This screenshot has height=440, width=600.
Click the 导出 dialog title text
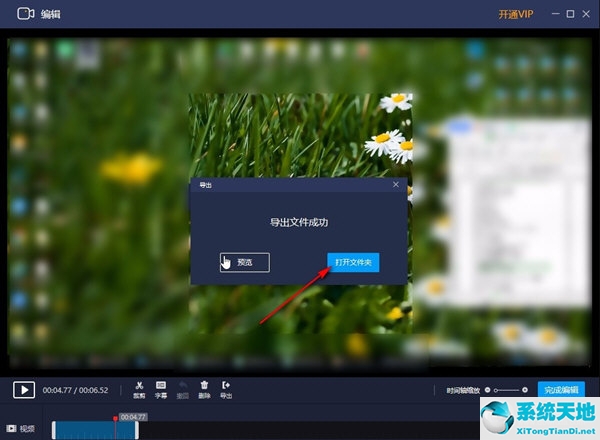point(205,185)
